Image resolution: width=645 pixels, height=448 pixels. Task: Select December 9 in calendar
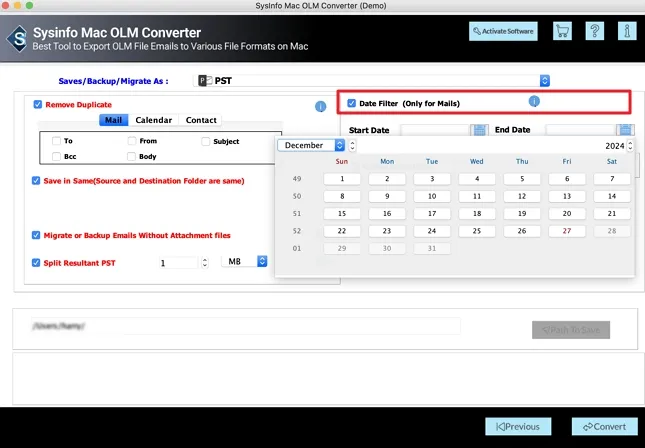(387, 196)
